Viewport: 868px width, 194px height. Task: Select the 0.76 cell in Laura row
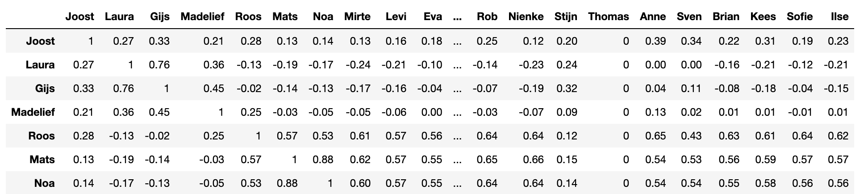[x=159, y=65]
